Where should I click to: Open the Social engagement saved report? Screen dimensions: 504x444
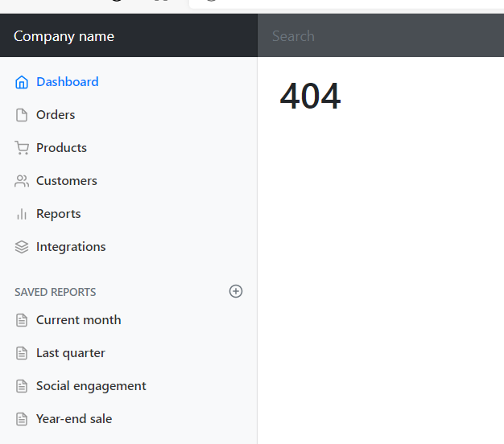pos(91,386)
